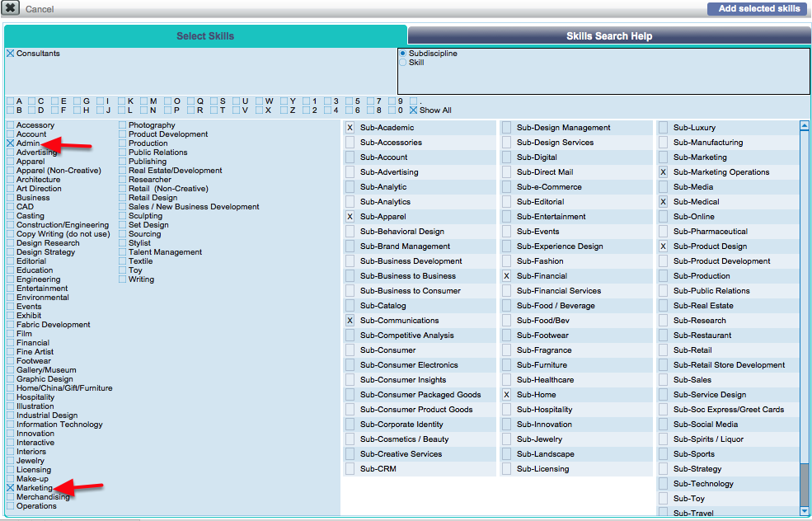Uncheck the Admin discipline checkbox
Screen dimensions: 812x521
[x=10, y=143]
